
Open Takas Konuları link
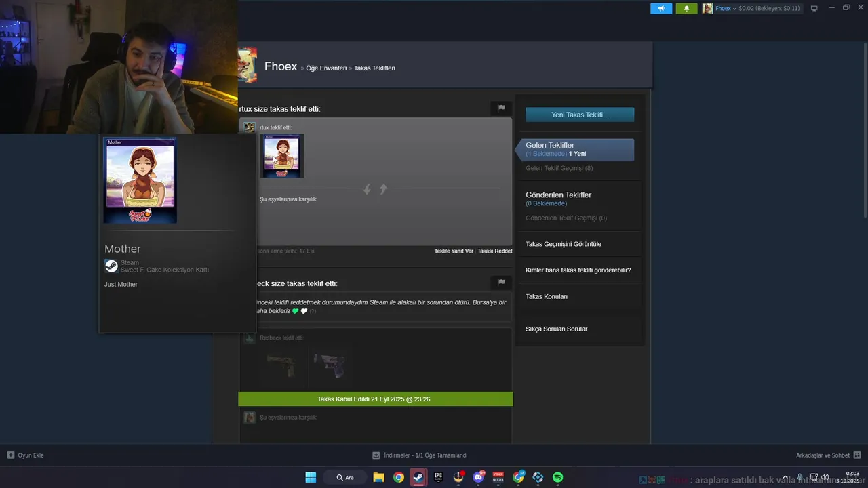pyautogui.click(x=547, y=296)
